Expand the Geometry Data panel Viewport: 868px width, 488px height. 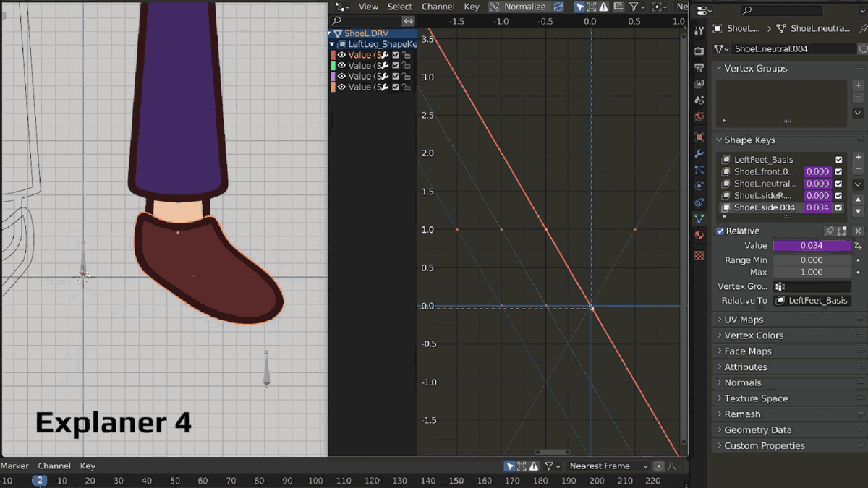coord(757,429)
